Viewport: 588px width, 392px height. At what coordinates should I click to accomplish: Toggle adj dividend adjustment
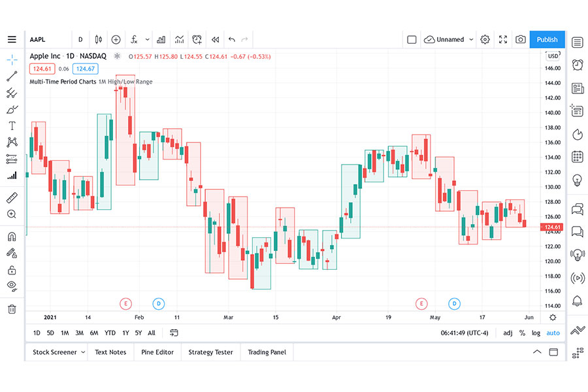(508, 333)
